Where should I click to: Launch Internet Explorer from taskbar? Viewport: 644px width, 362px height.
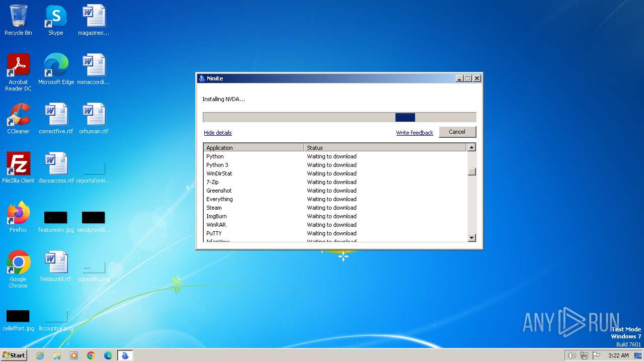click(40, 355)
